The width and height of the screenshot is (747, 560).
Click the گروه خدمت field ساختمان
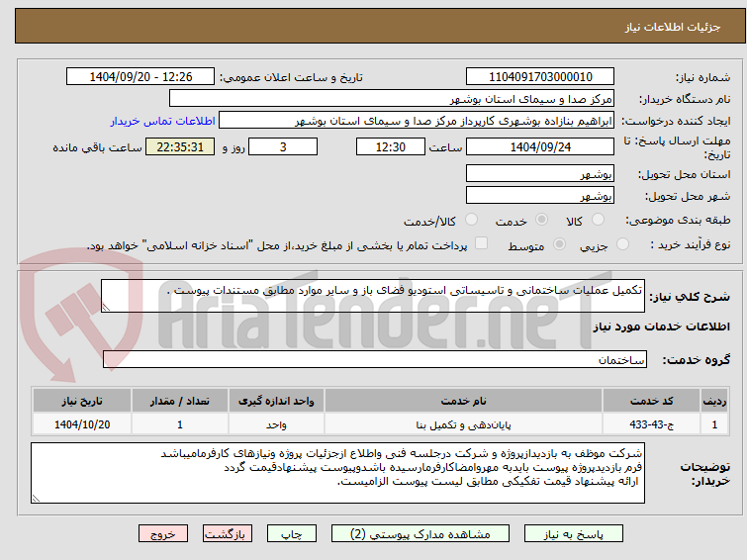pos(375,359)
